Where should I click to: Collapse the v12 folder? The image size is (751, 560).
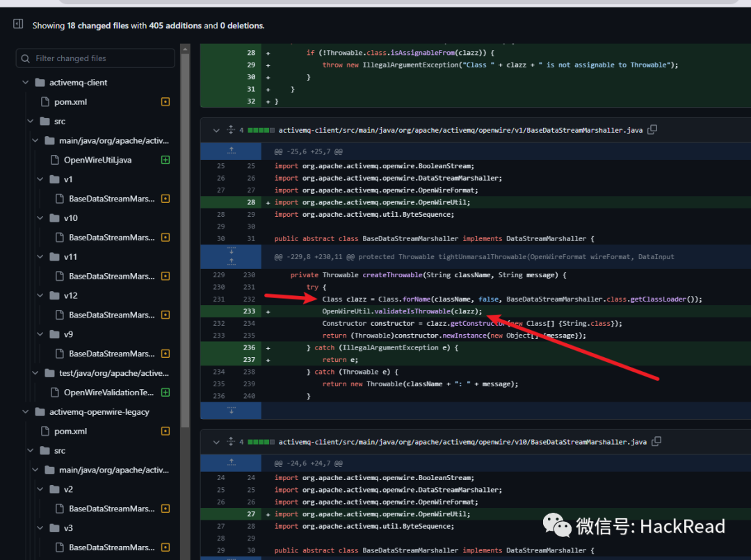point(40,295)
